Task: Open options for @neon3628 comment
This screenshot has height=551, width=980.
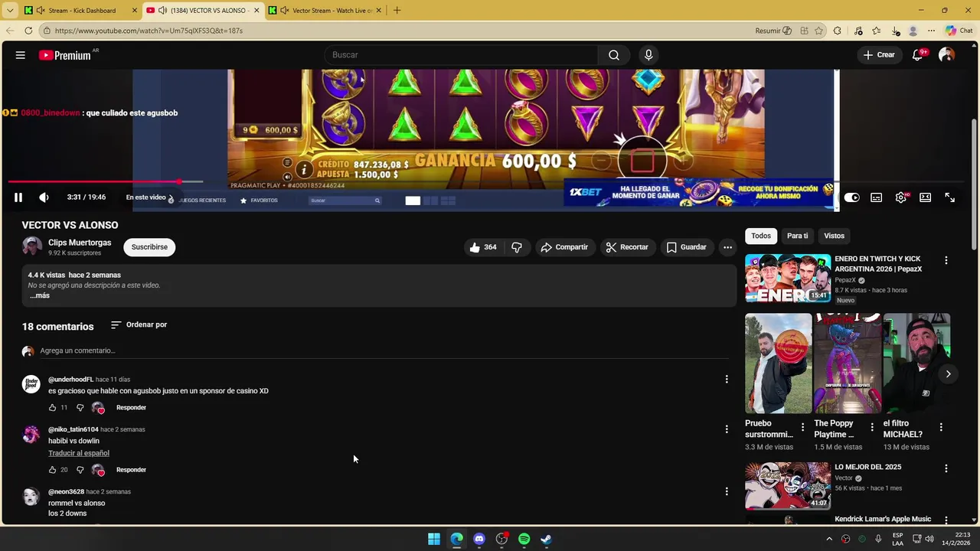Action: (727, 491)
